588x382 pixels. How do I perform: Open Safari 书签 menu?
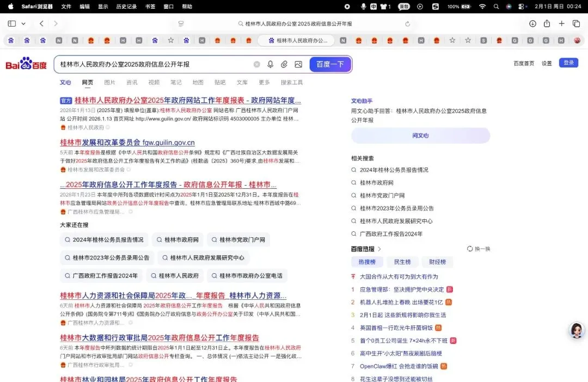pyautogui.click(x=150, y=7)
